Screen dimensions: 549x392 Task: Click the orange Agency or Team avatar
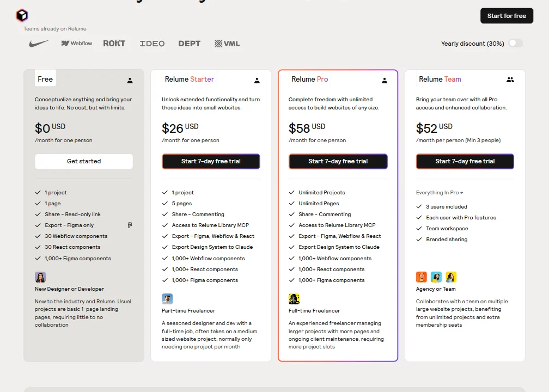click(x=422, y=277)
